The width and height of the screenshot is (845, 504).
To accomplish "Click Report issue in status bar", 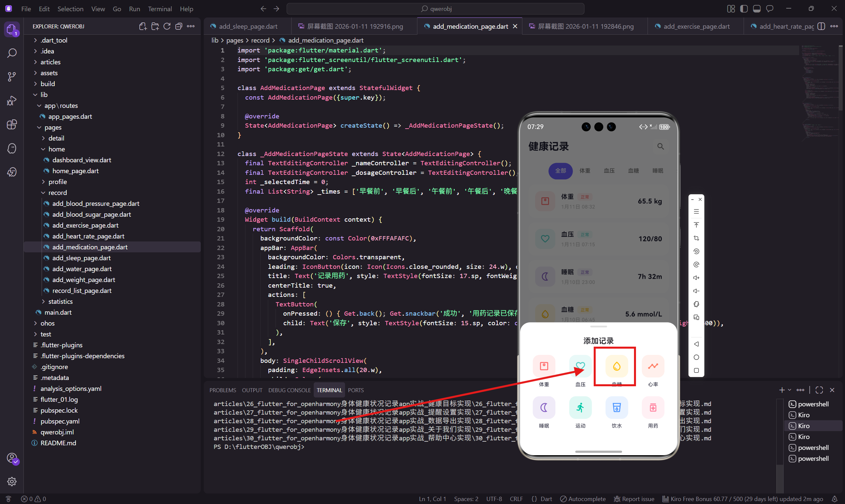I will tap(634, 499).
